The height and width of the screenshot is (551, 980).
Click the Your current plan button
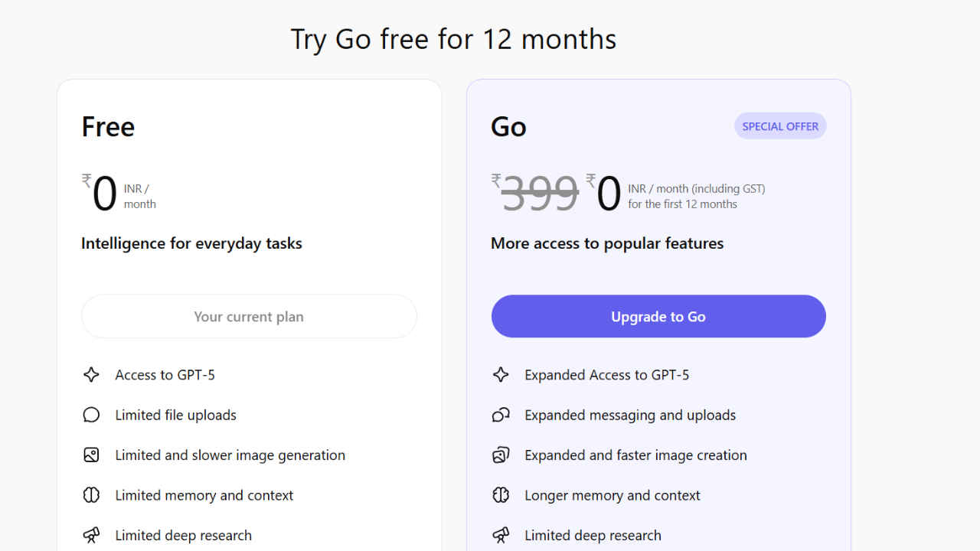pos(249,316)
